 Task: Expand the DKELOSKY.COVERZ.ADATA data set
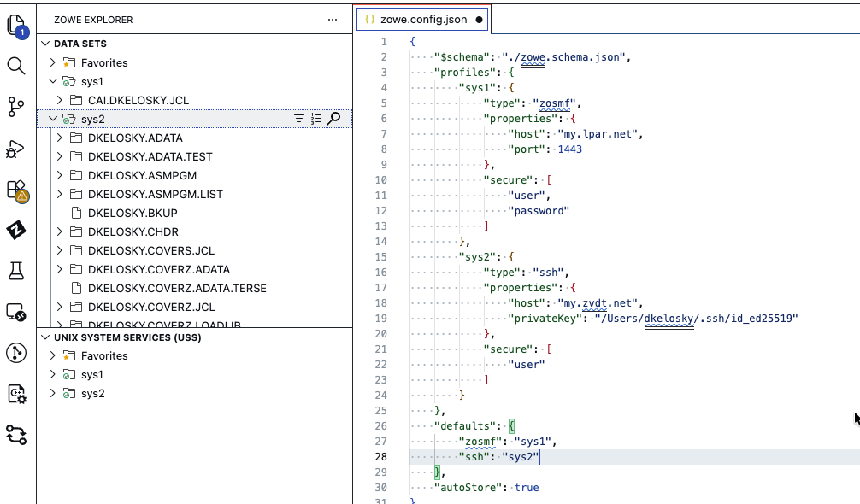(x=60, y=270)
